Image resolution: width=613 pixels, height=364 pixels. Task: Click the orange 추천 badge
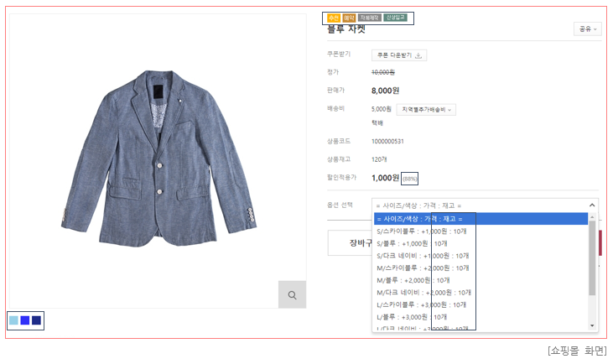point(333,18)
